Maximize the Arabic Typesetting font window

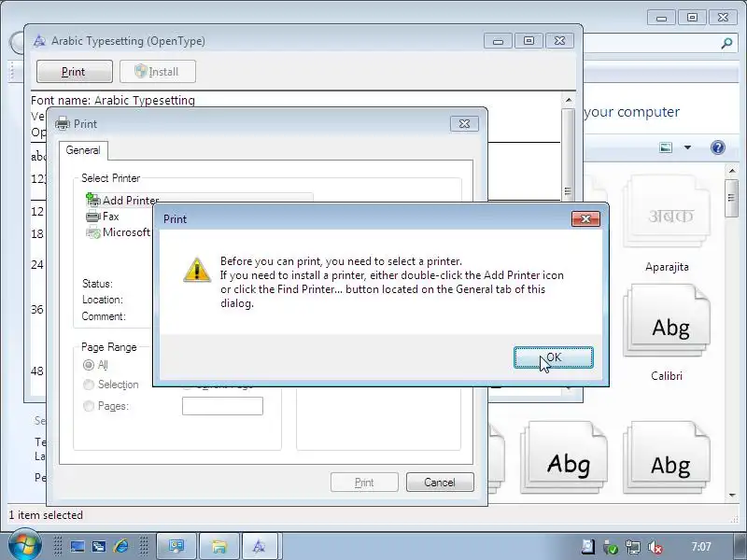(529, 41)
